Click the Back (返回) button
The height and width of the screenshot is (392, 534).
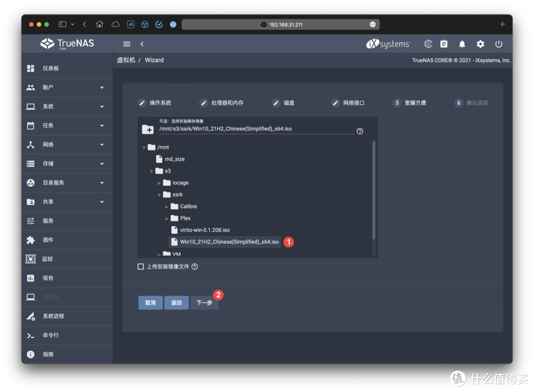[177, 303]
